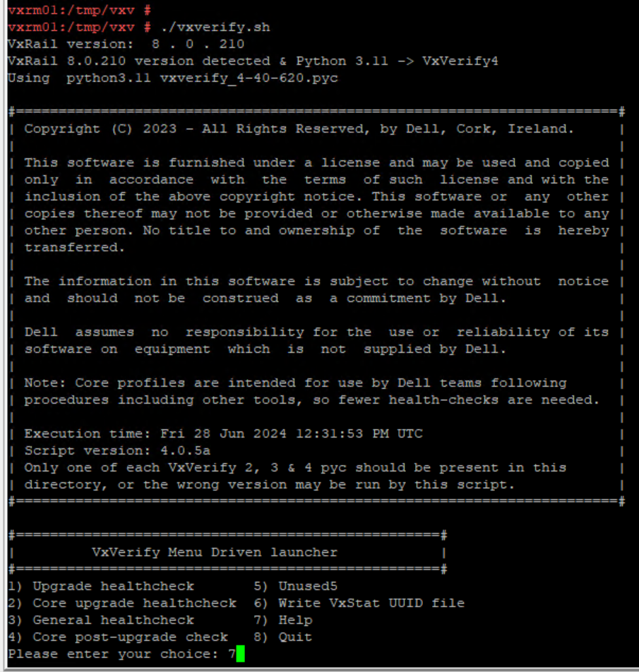Click the Script version 4.0.5a line

click(117, 451)
